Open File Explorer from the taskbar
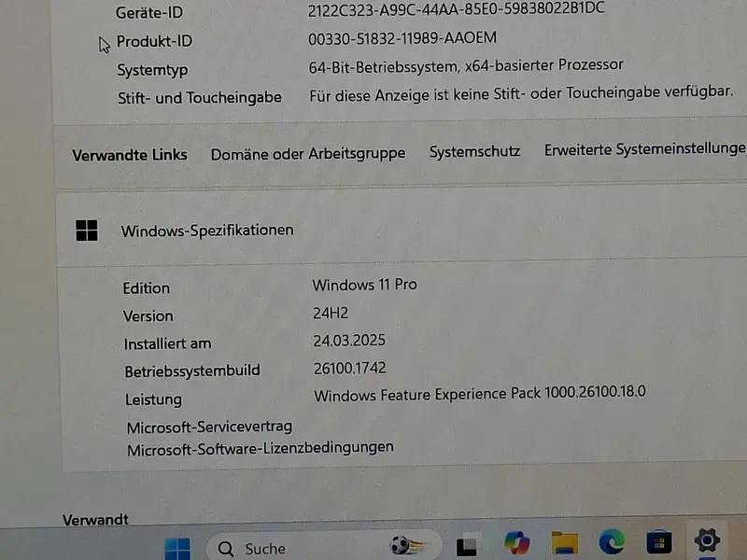The height and width of the screenshot is (560, 747). 565,542
